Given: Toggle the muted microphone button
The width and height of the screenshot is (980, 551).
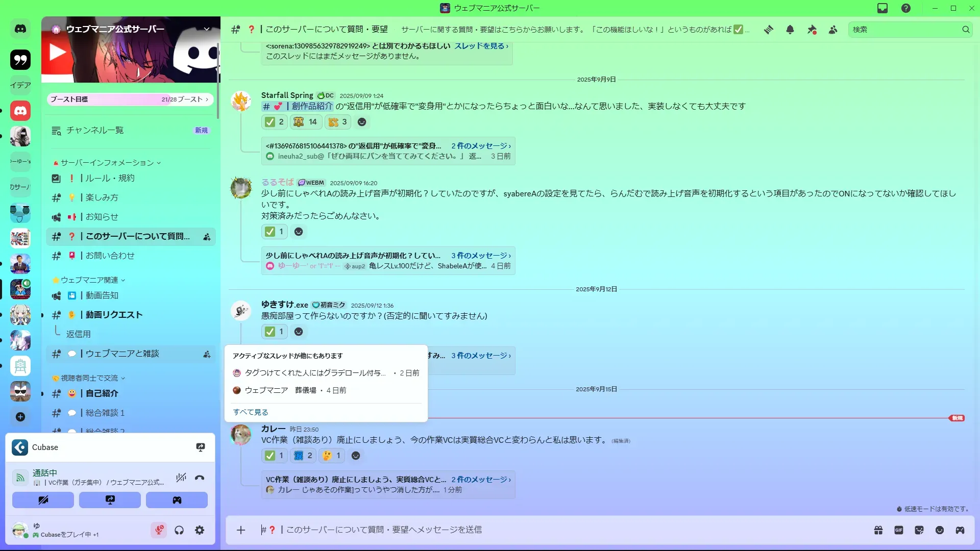Looking at the screenshot, I should tap(159, 530).
